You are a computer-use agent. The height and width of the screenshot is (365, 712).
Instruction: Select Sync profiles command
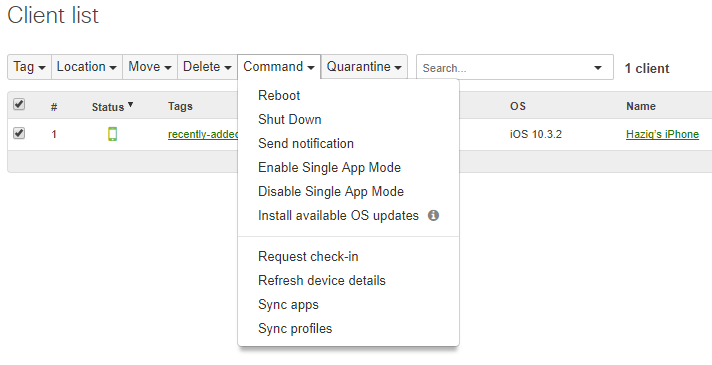pos(295,329)
